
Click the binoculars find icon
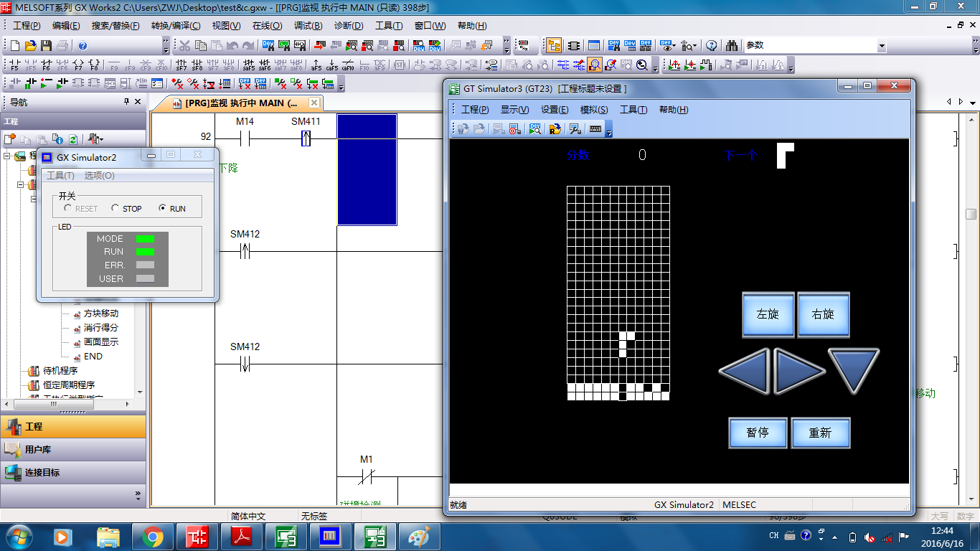pos(731,46)
